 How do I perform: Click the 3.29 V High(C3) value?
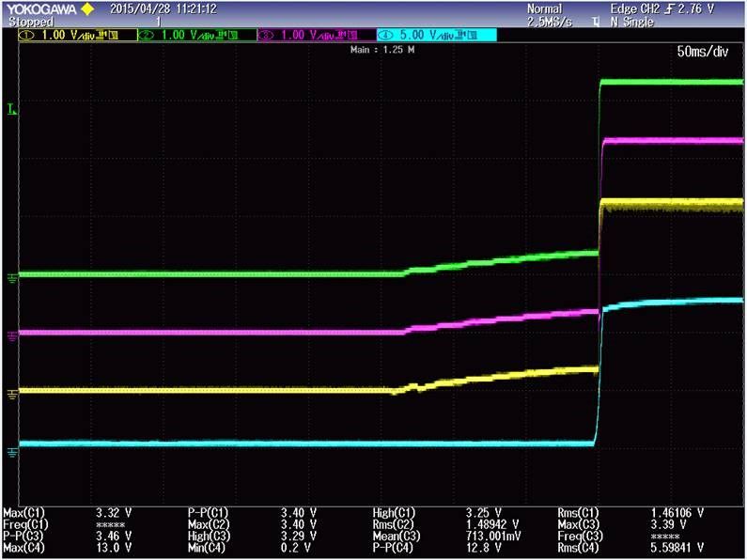(298, 537)
